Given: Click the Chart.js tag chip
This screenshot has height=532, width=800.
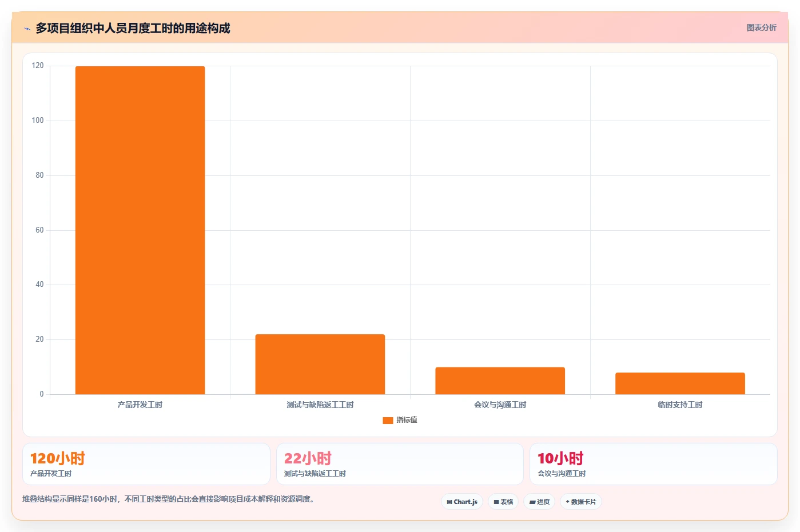Looking at the screenshot, I should tap(462, 502).
